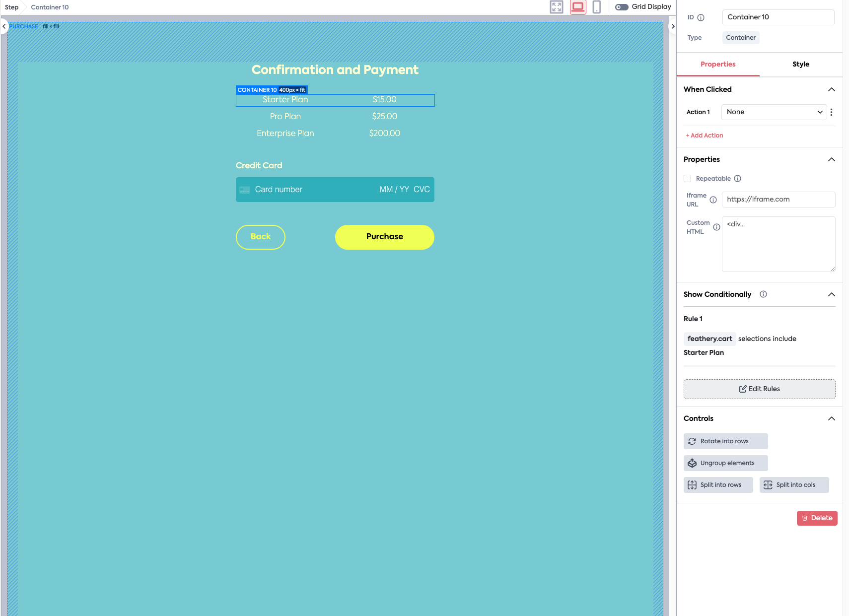
Task: Click the Show Conditionally info icon
Action: 763,294
